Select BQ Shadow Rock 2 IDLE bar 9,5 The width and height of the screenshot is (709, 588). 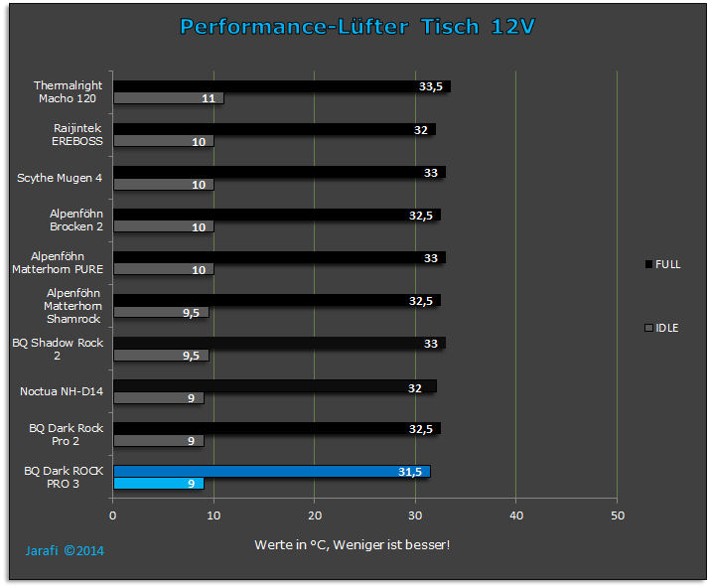(161, 355)
